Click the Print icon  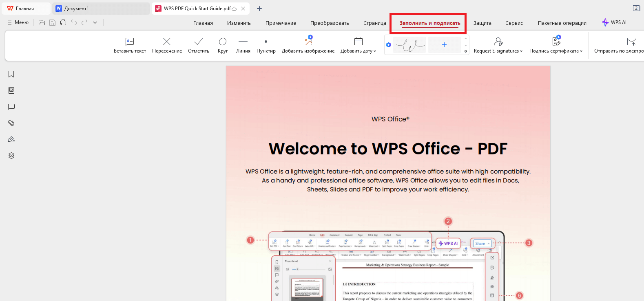click(63, 22)
